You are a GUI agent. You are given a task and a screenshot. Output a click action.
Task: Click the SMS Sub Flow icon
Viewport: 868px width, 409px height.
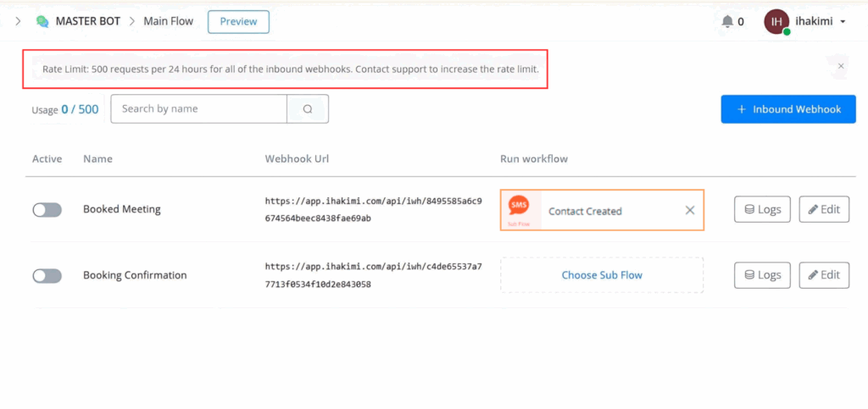pos(518,210)
